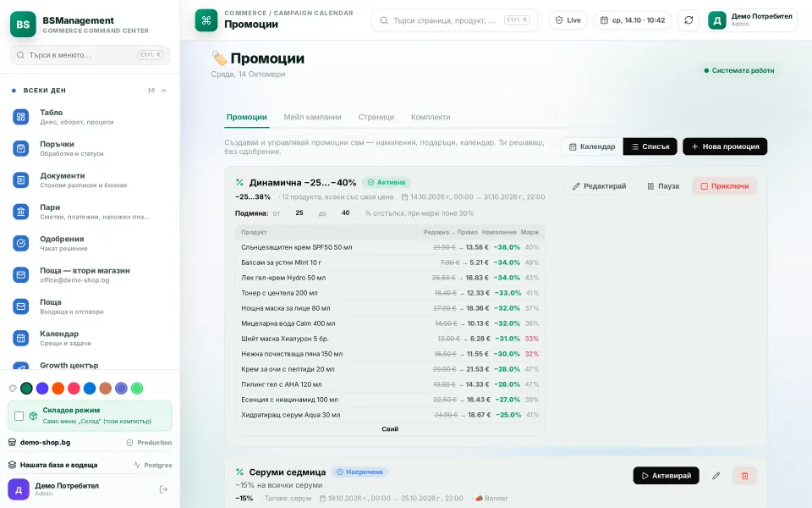The height and width of the screenshot is (508, 812).
Task: Click Нова промоция button
Action: [x=725, y=146]
